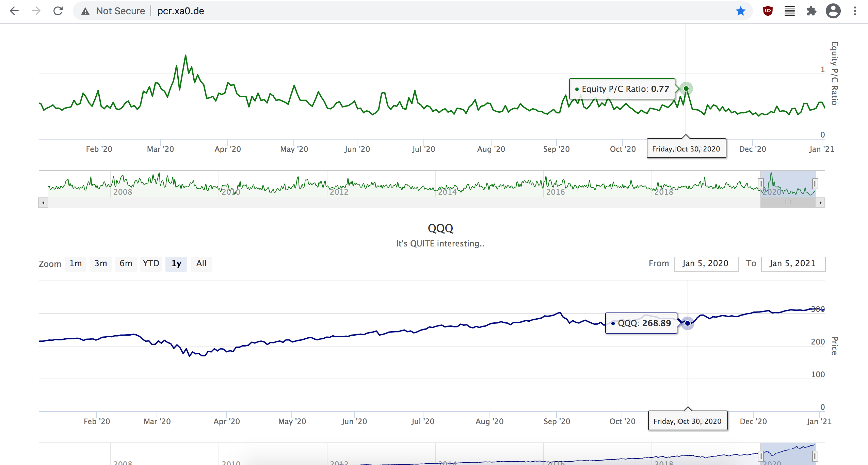Click the QQQ chart title
The height and width of the screenshot is (465, 868).
tap(440, 228)
